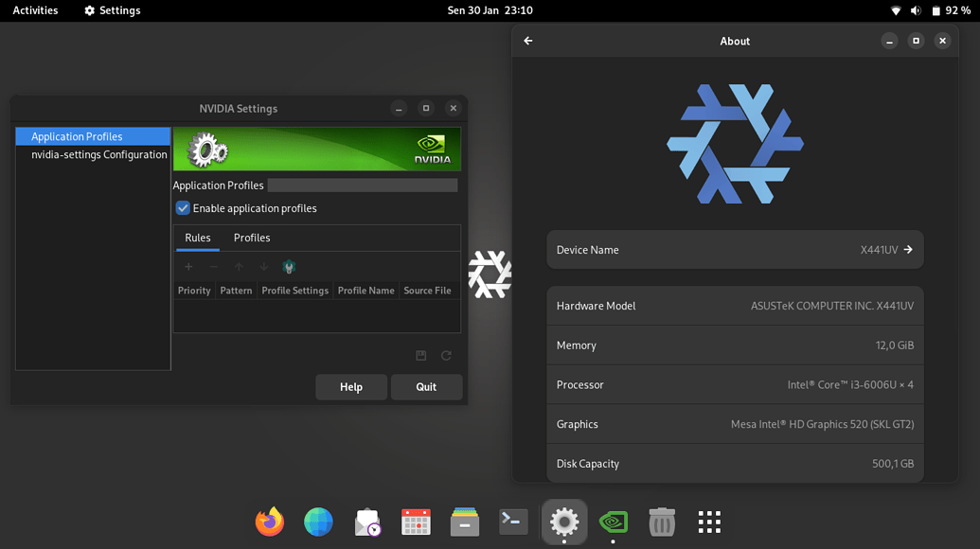Save the application profile configuration
Viewport: 980px width, 549px height.
click(x=421, y=354)
